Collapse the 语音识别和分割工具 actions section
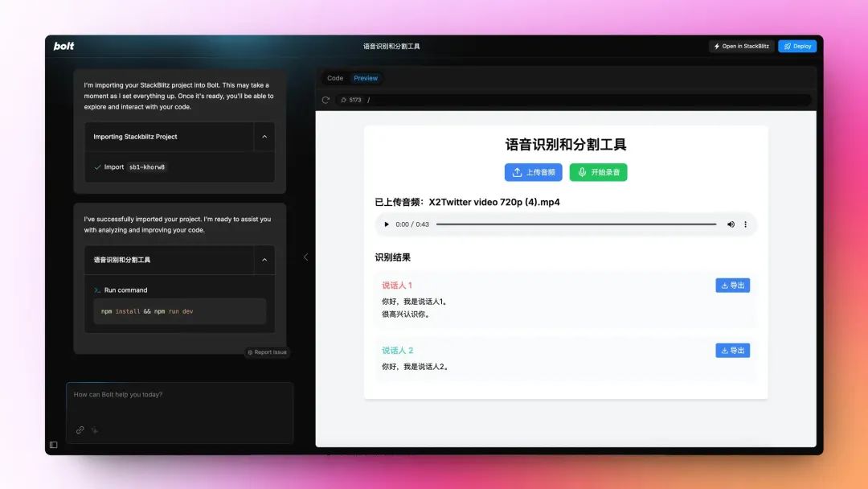Image resolution: width=868 pixels, height=489 pixels. click(264, 260)
